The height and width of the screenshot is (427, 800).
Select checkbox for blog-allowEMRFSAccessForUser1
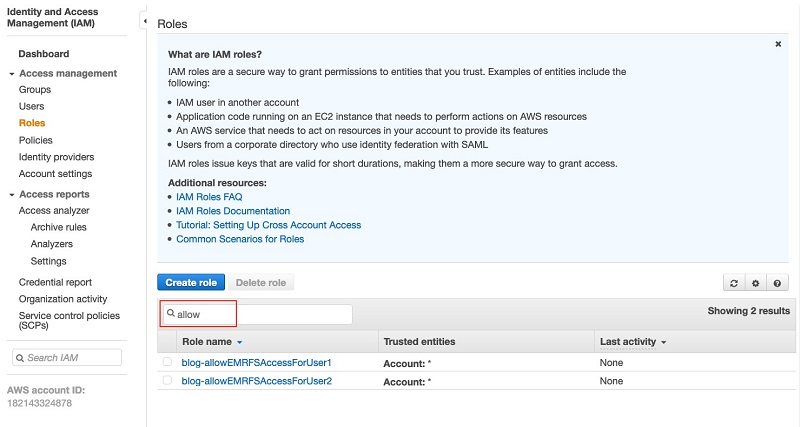pos(167,362)
